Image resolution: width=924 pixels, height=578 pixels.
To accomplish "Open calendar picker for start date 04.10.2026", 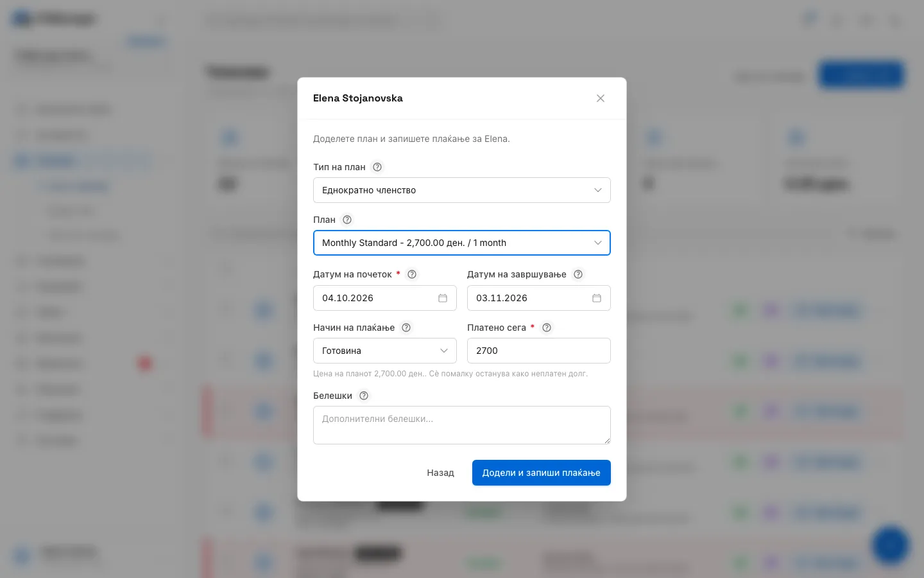I will (443, 298).
